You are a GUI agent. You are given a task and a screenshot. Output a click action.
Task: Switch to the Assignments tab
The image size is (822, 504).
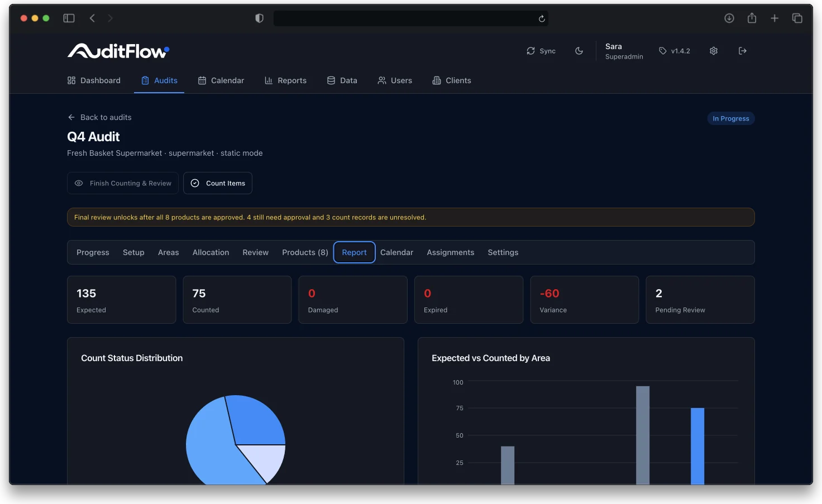(450, 252)
